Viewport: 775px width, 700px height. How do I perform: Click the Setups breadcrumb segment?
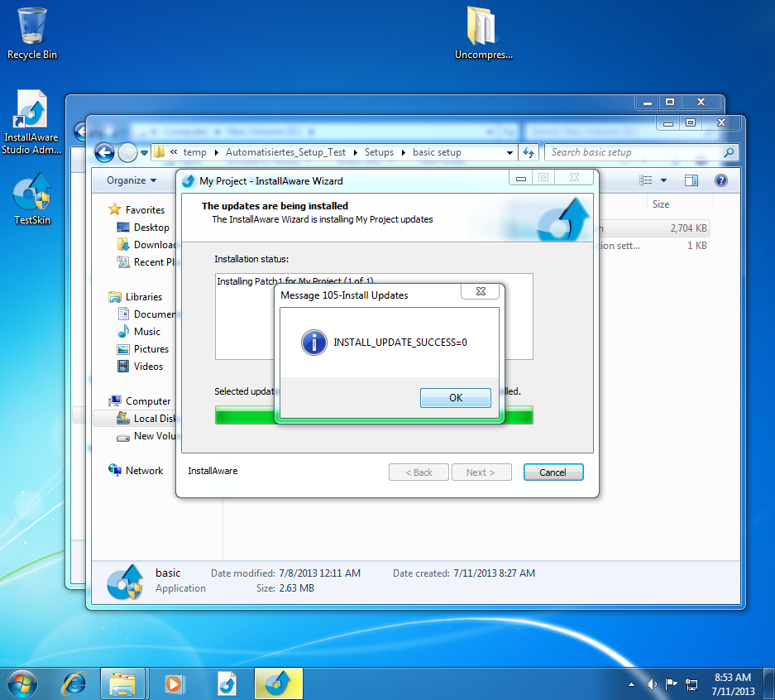379,152
